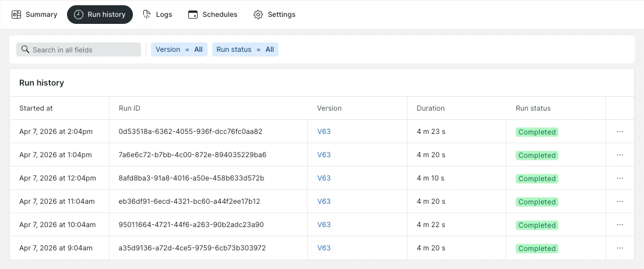Open more options for the 9:04am run
644x269 pixels.
point(620,248)
